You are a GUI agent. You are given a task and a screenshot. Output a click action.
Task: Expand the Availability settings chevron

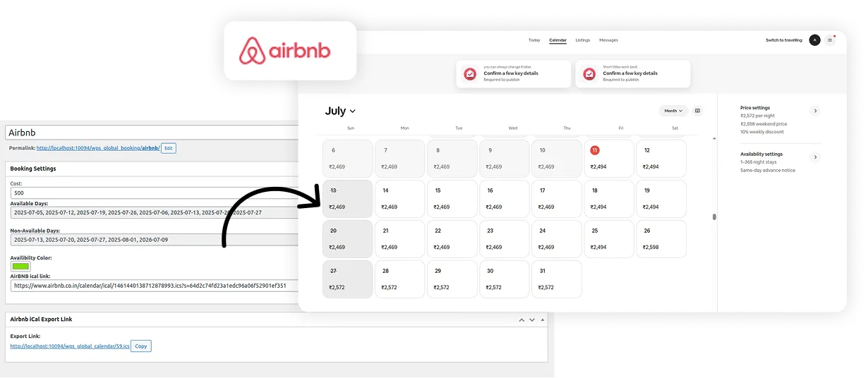tap(815, 157)
